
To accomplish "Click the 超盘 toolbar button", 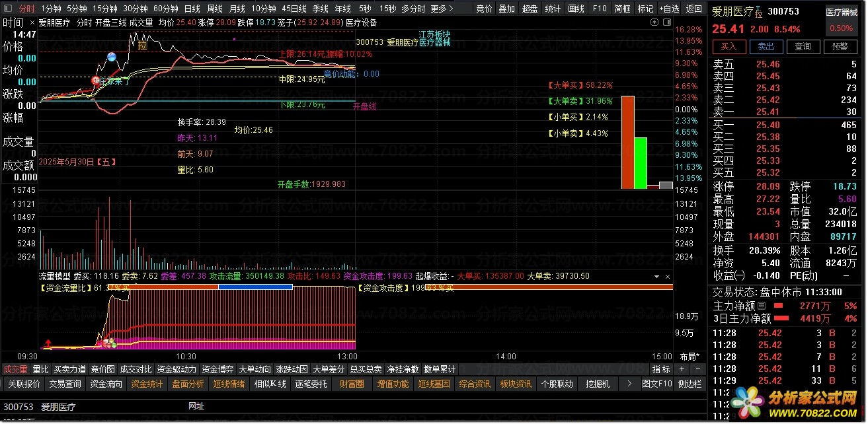I will pos(530,9).
